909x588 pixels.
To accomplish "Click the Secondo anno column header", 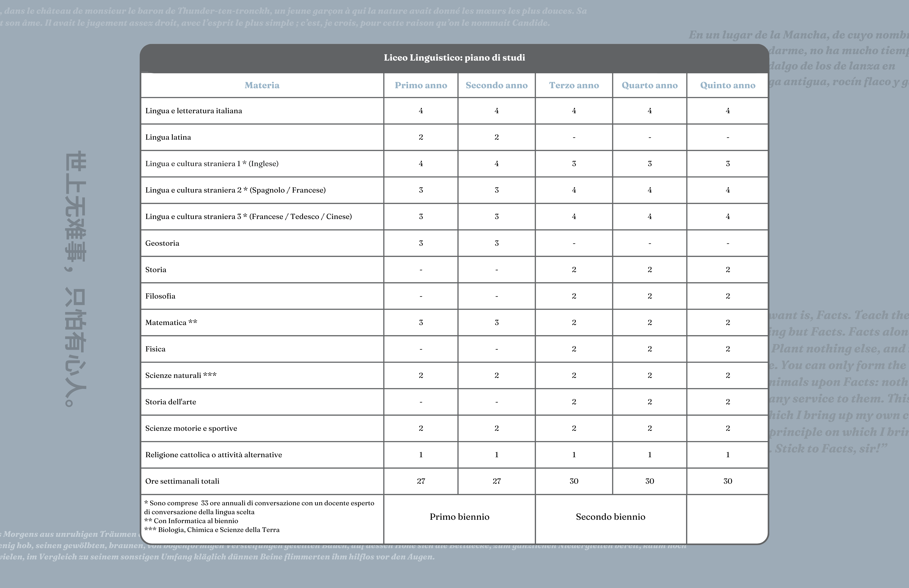I will click(x=496, y=85).
